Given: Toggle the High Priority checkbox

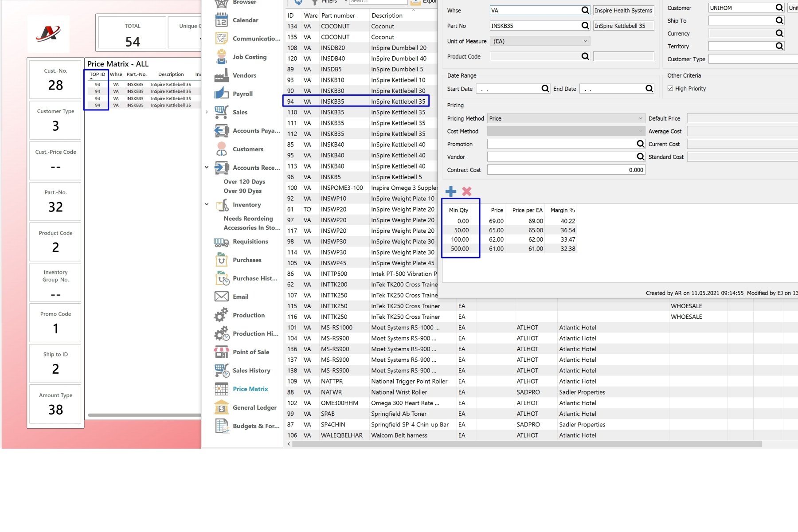Looking at the screenshot, I should (x=670, y=89).
